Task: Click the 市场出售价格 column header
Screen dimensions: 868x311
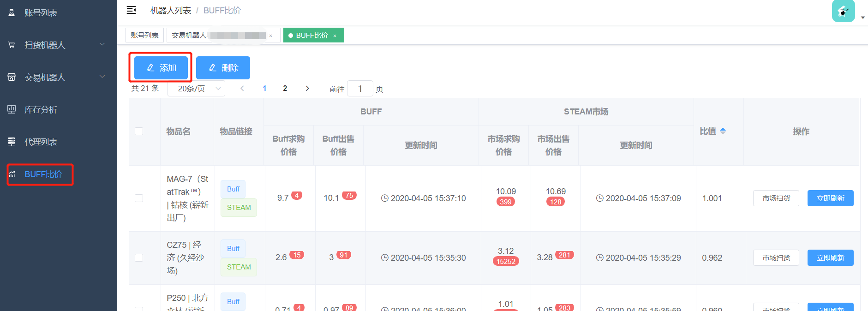Action: pyautogui.click(x=553, y=145)
